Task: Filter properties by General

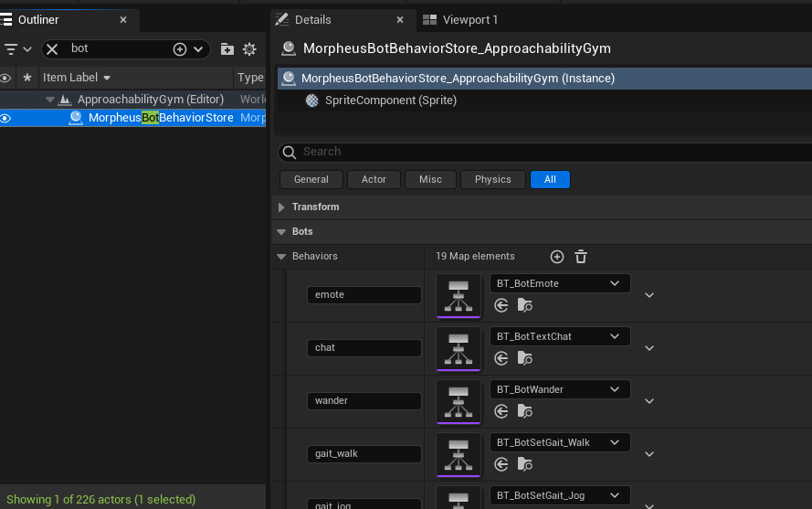Action: tap(311, 179)
